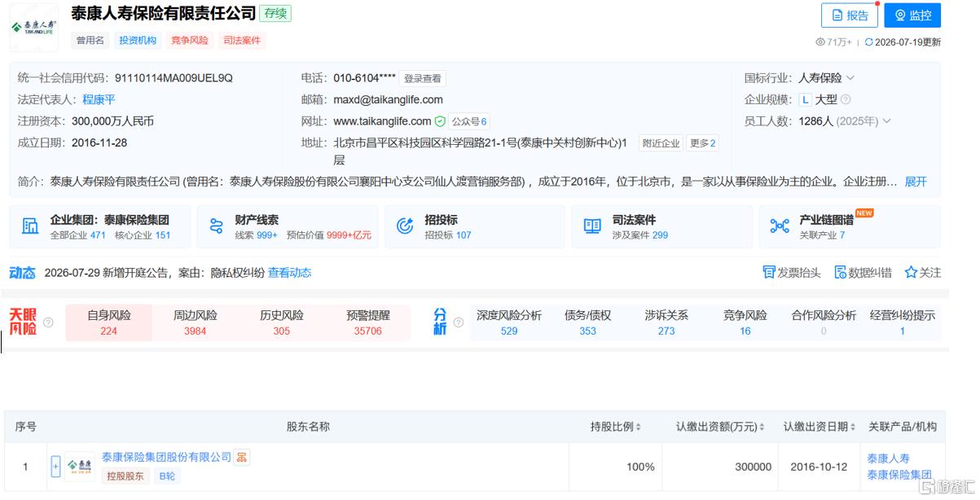The width and height of the screenshot is (980, 500).
Task: Open related product 泰康人寿 link
Action: click(888, 458)
